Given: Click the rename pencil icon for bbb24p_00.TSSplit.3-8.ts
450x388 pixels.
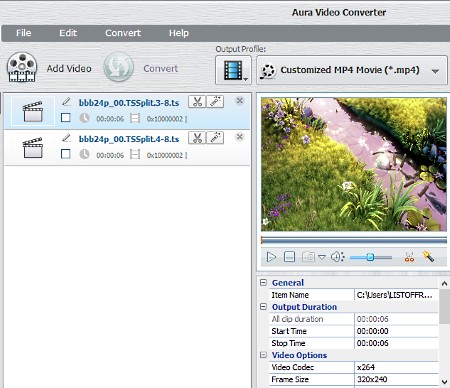Looking at the screenshot, I should click(x=66, y=102).
